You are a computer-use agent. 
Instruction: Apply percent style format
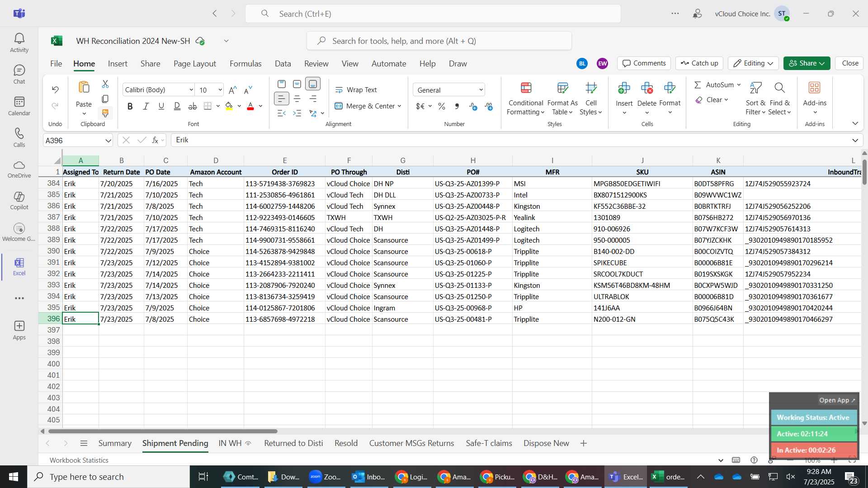click(442, 106)
